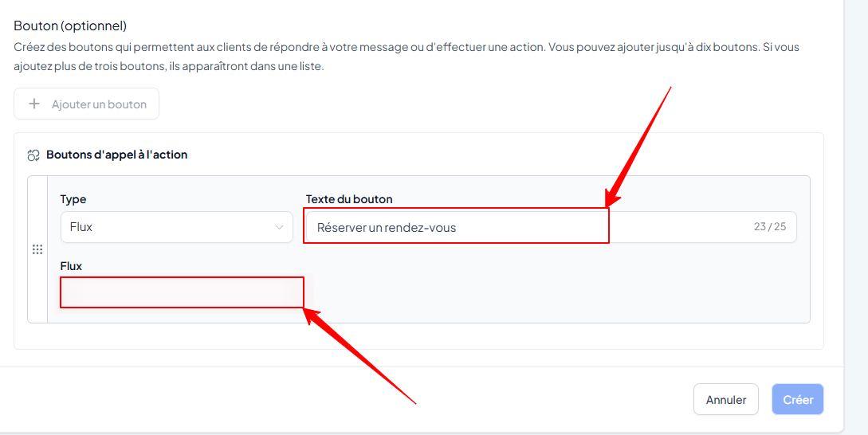Click the icon next to Boutons d'appel à l'action
868x435 pixels.
[33, 155]
